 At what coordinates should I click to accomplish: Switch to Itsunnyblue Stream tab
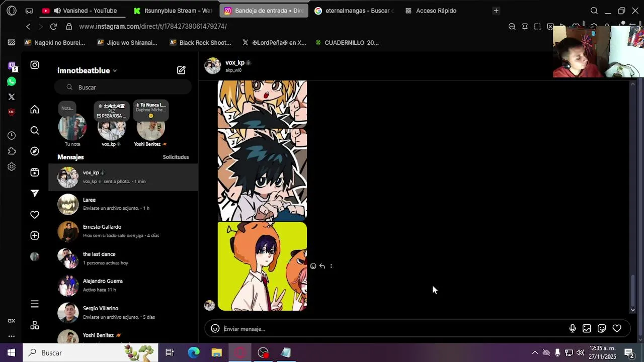tap(174, 11)
